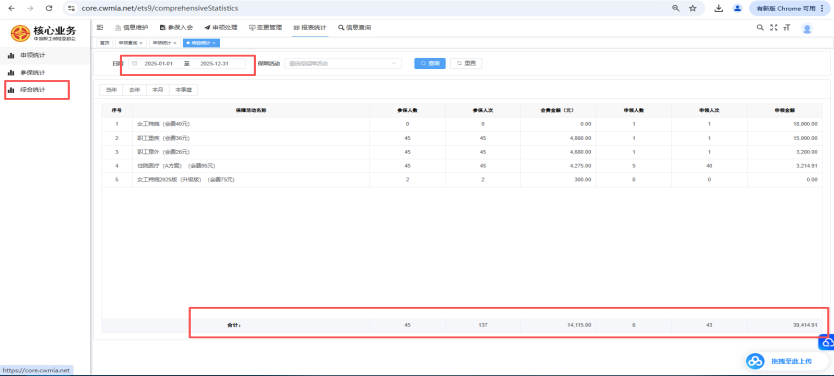834x376 pixels.
Task: Toggle fullscreen icon in app header
Action: click(x=774, y=28)
